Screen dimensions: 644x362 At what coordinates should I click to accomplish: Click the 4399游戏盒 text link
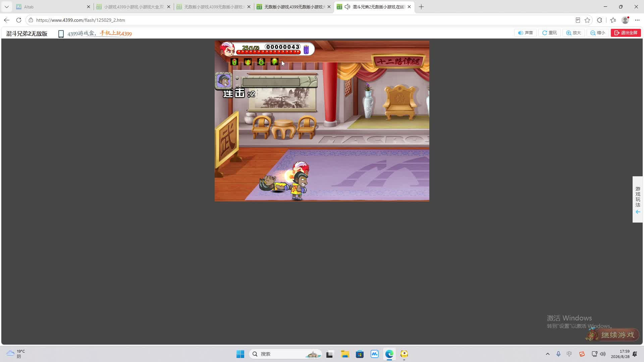coord(81,34)
